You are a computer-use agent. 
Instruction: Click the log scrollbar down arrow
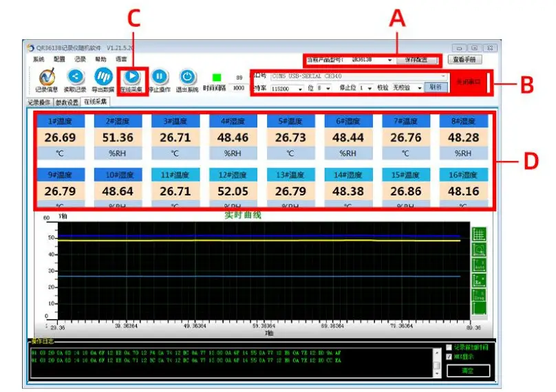point(437,373)
